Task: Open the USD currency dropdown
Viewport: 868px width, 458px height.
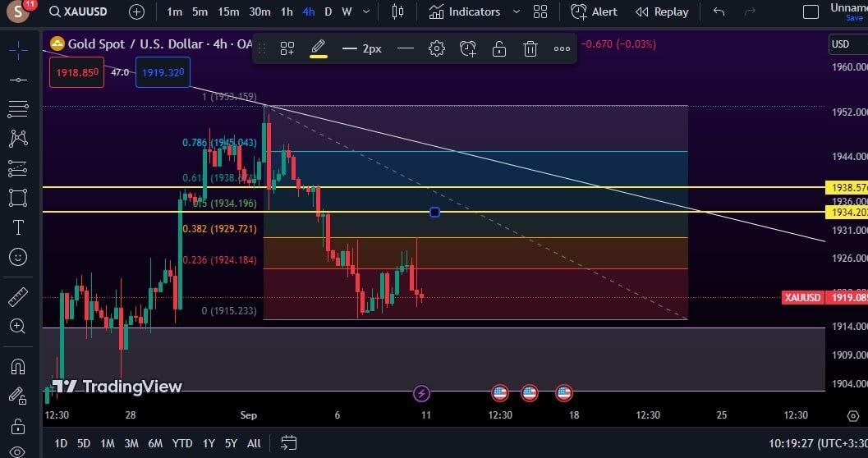Action: [848, 44]
